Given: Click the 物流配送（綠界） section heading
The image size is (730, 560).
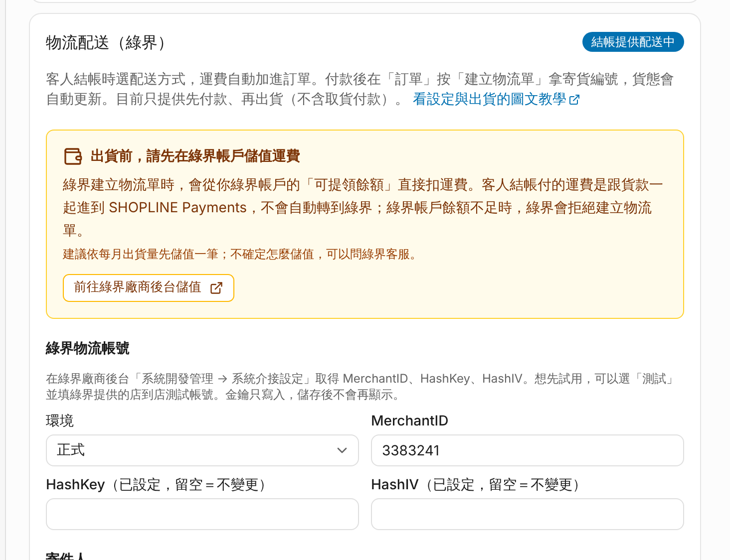Looking at the screenshot, I should (106, 43).
